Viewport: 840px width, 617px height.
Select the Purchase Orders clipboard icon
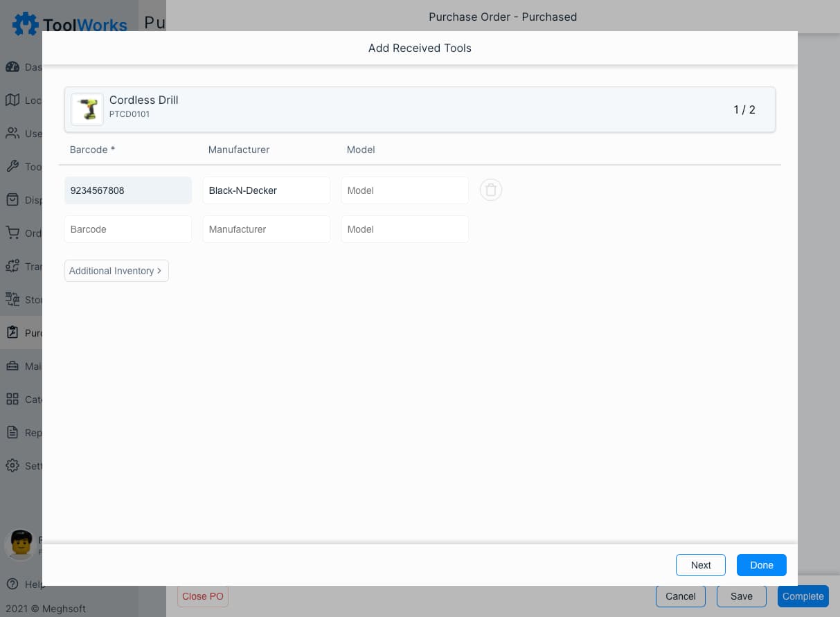tap(12, 332)
